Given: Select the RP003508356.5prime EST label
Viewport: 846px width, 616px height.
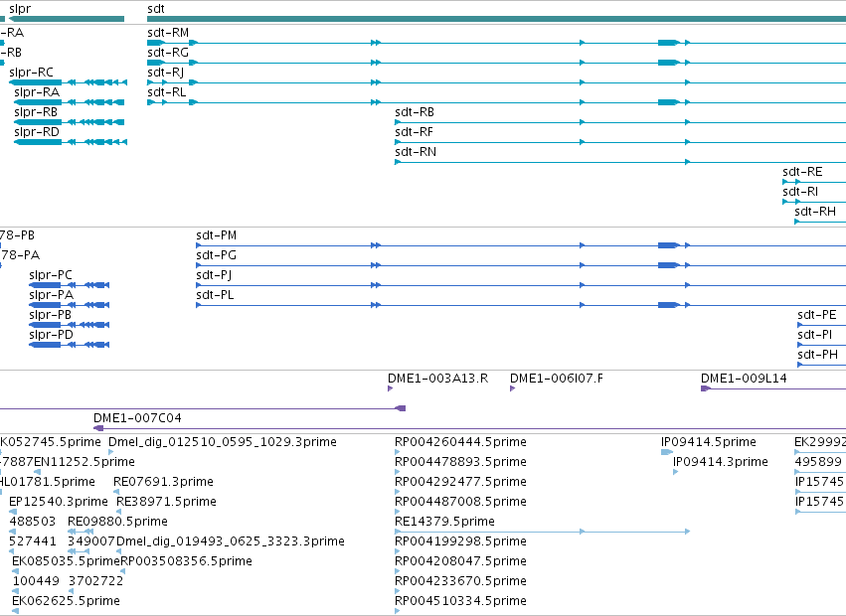Looking at the screenshot, I should pos(186,561).
